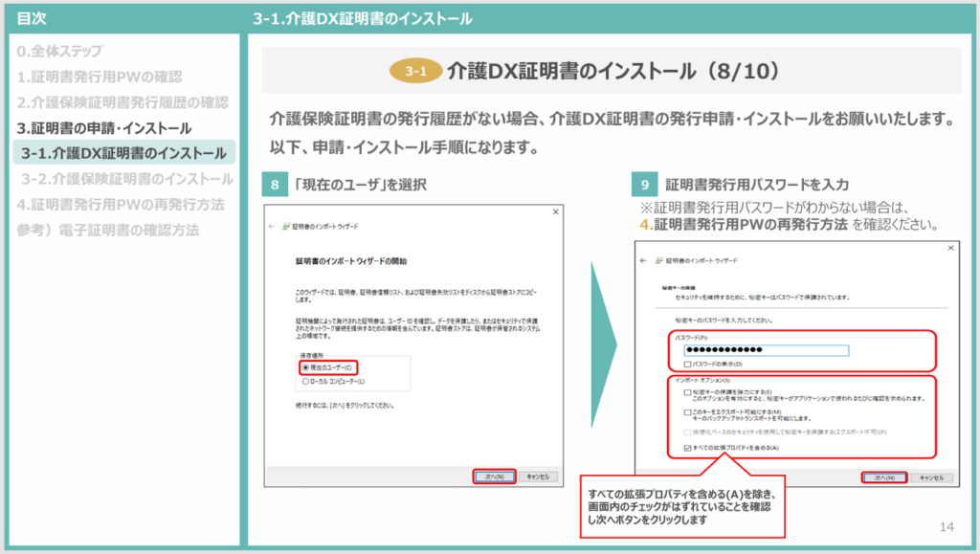The height and width of the screenshot is (554, 980).
Task: Click the back arrow in the step 9 wizard
Action: (x=642, y=260)
